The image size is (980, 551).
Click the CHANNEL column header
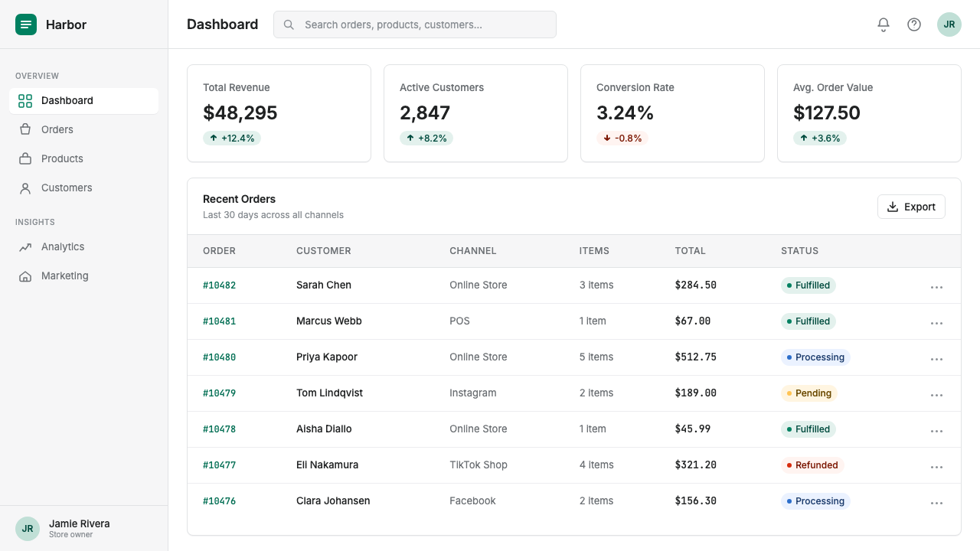coord(473,251)
